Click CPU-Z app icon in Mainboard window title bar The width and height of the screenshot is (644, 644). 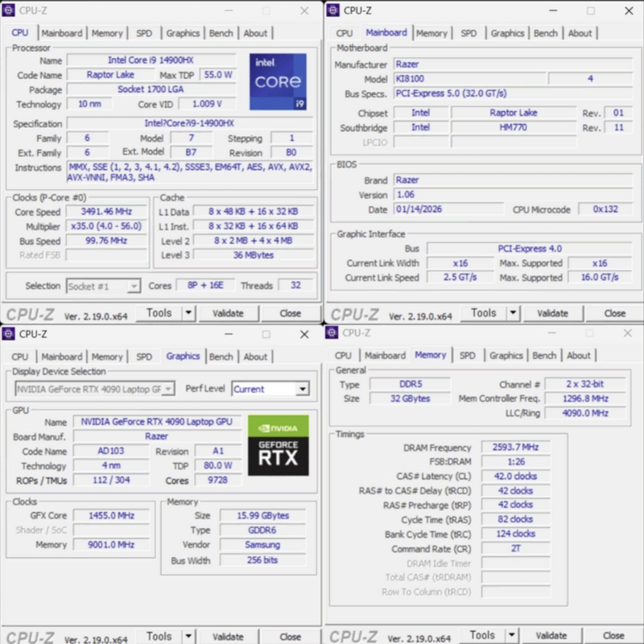click(332, 10)
